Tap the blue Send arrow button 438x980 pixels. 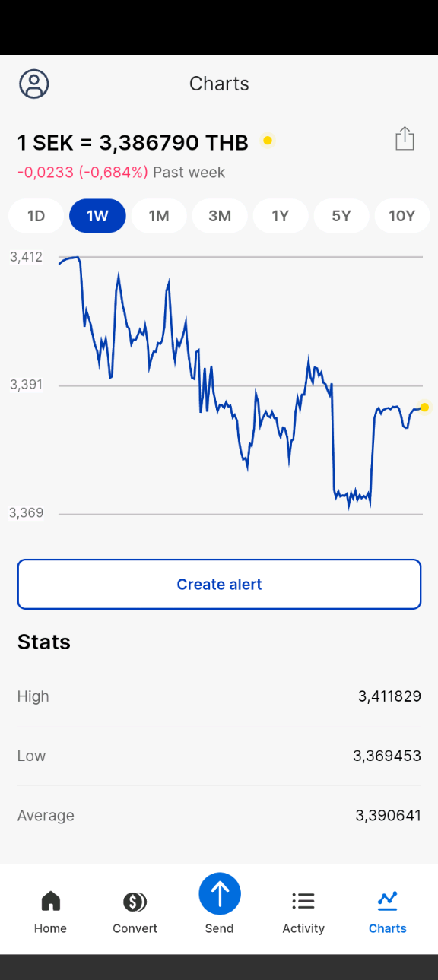click(220, 893)
